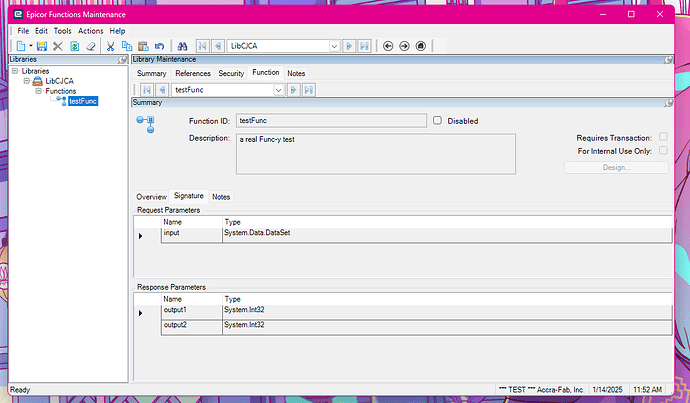Open the Home circular toolbar icon
This screenshot has width=690, height=403.
click(420, 46)
